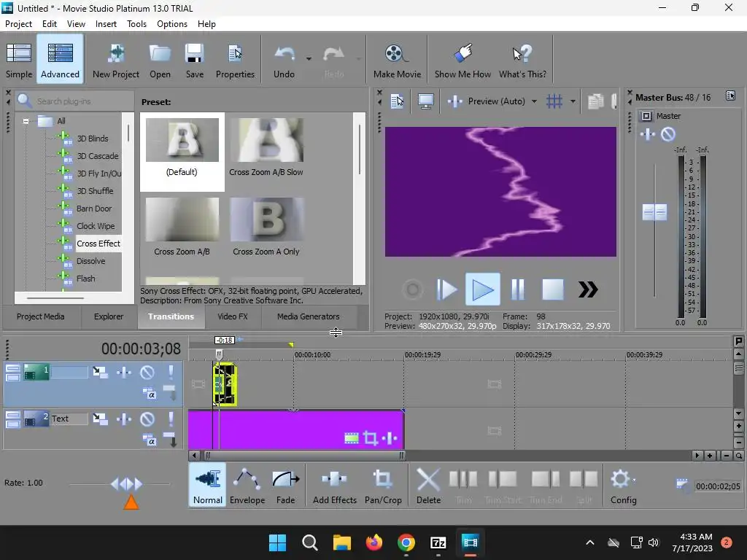
Task: Select the Barn Door transition
Action: [94, 209]
